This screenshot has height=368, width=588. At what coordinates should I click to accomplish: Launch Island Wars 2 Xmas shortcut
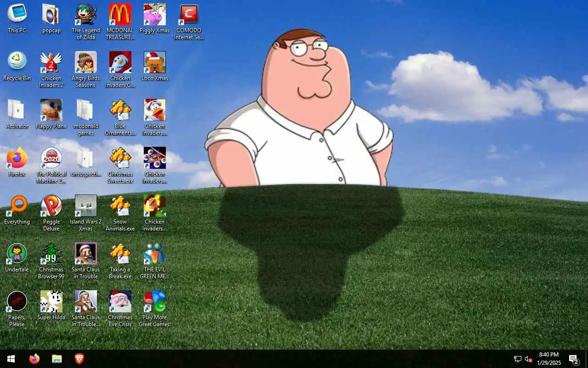pos(86,213)
